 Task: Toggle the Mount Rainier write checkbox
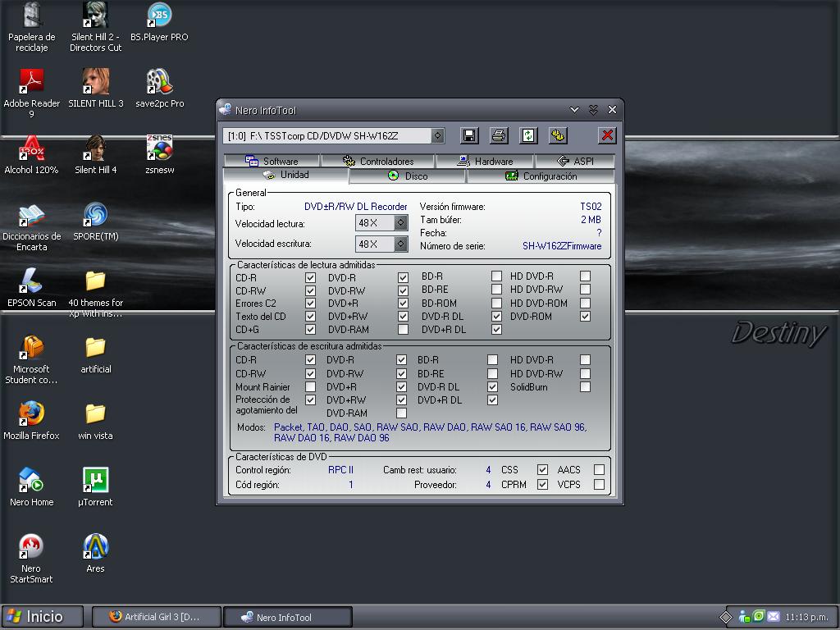pyautogui.click(x=310, y=387)
